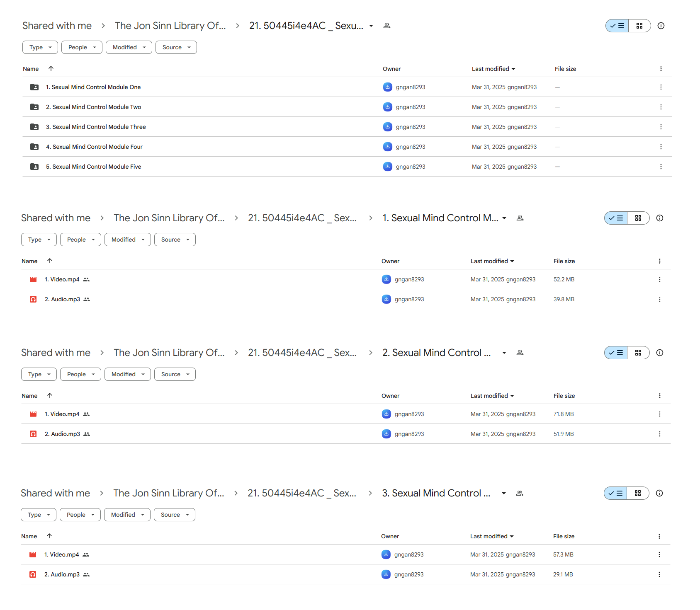
Task: More actions for 51.9 MB Audio.mp3
Action: click(659, 434)
